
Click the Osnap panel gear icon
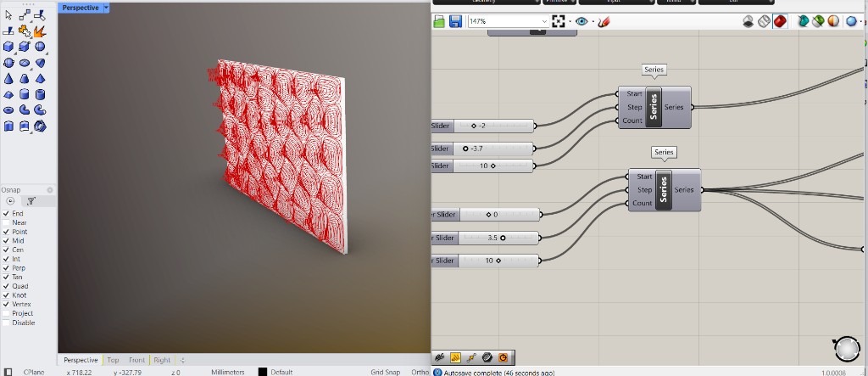[50, 189]
